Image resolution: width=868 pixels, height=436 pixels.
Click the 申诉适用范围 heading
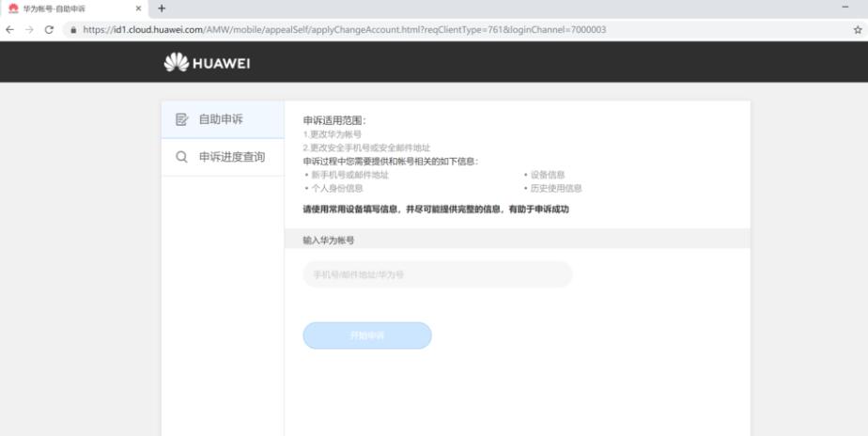click(x=334, y=121)
